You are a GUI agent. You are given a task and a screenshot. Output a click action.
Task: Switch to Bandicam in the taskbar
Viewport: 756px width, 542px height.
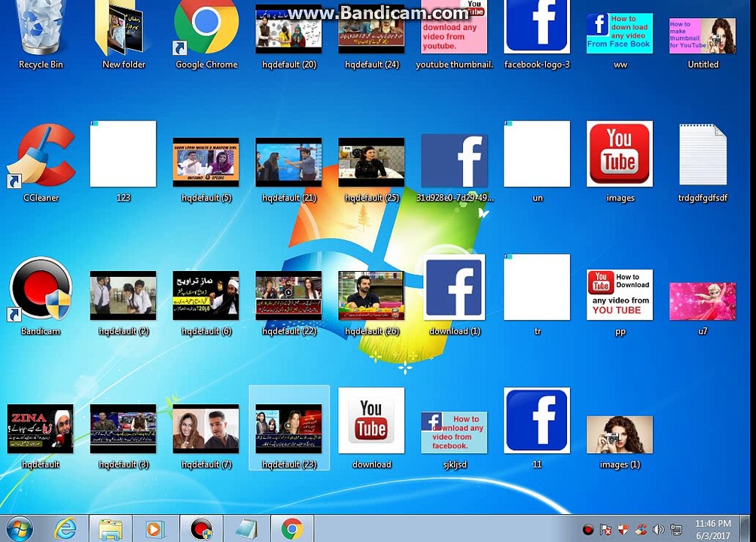202,529
